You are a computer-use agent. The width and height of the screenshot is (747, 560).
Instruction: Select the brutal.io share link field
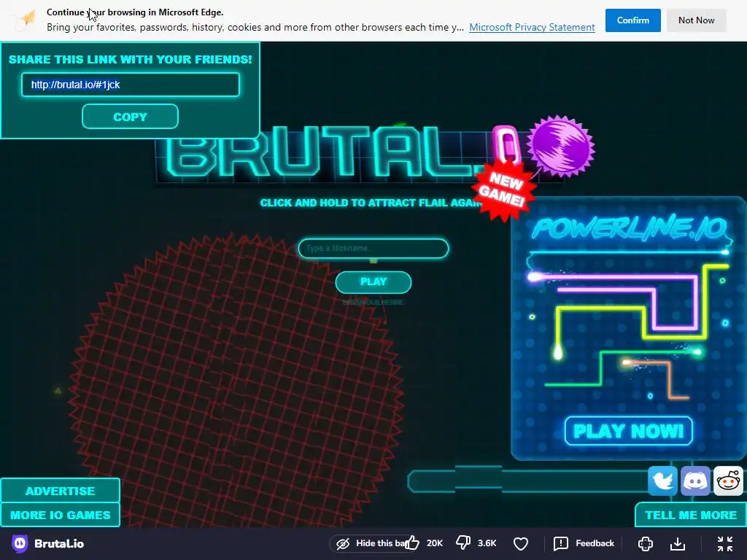tap(130, 85)
